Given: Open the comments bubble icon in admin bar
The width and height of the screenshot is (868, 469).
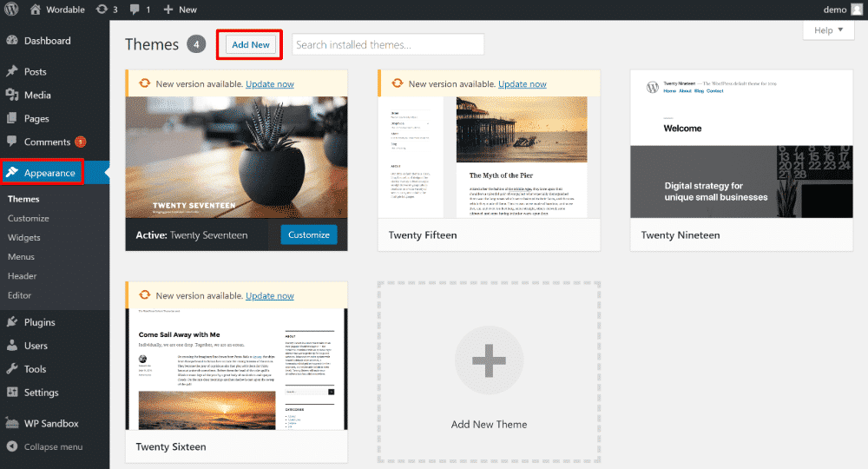Looking at the screenshot, I should coord(135,10).
